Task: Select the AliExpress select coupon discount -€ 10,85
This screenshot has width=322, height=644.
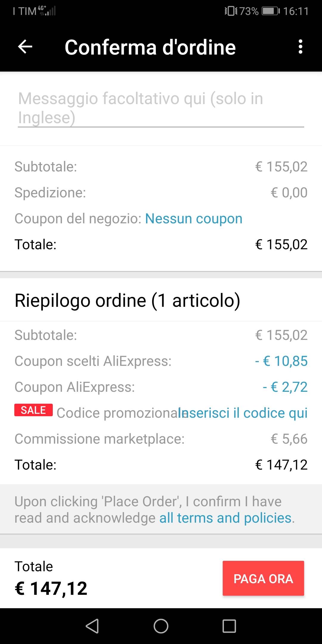Action: point(281,361)
